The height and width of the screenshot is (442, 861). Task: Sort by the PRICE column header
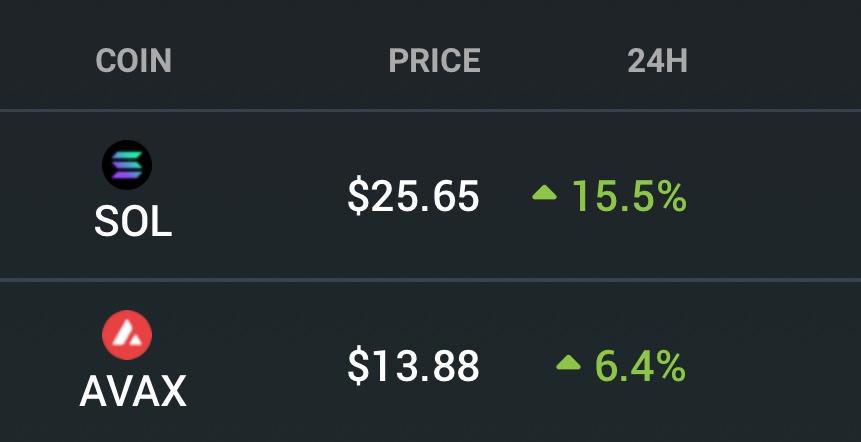(434, 60)
